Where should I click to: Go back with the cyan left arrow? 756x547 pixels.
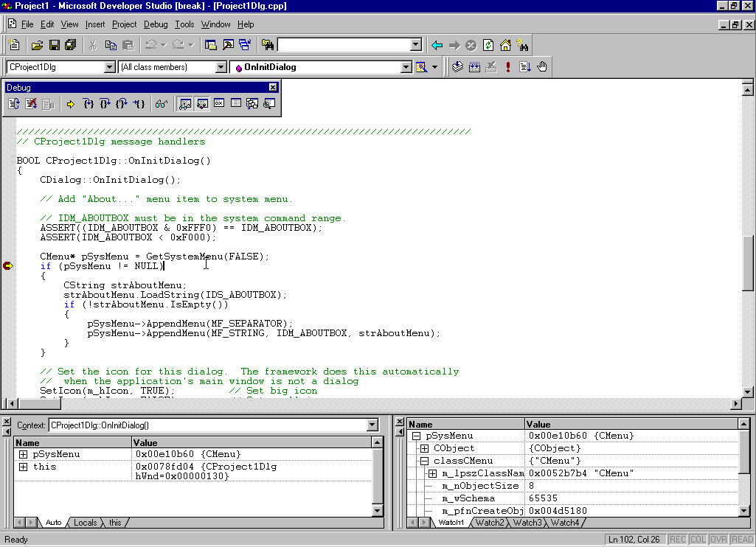click(x=437, y=45)
